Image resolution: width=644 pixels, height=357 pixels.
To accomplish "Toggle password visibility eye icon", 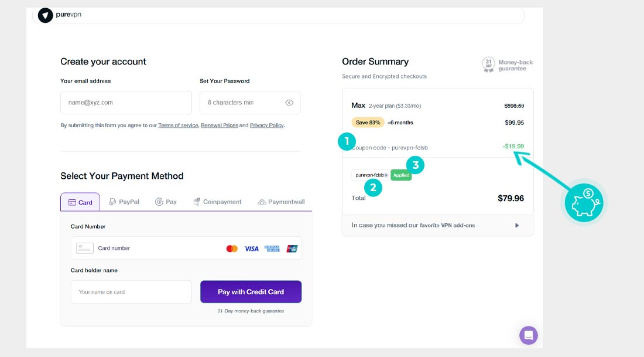I will (289, 103).
